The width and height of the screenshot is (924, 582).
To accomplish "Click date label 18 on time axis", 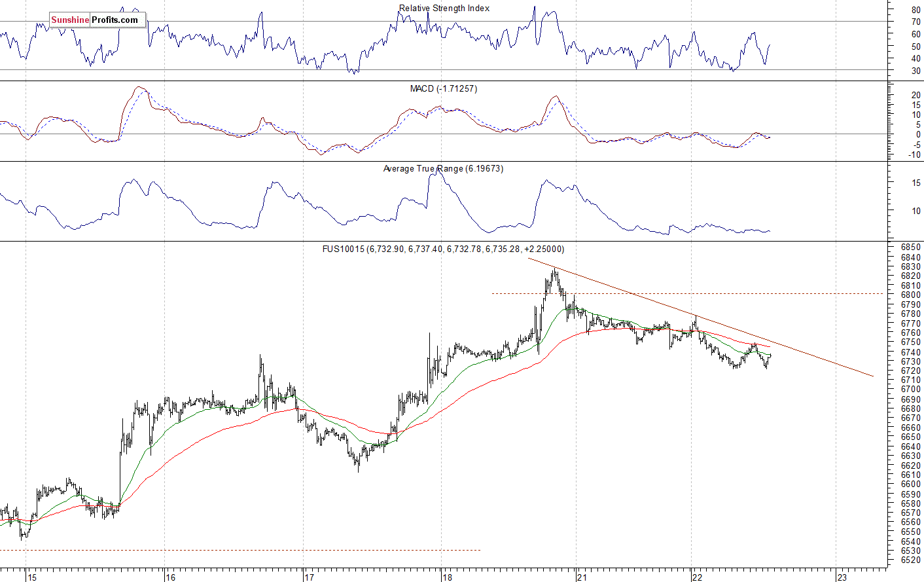I will (x=447, y=577).
